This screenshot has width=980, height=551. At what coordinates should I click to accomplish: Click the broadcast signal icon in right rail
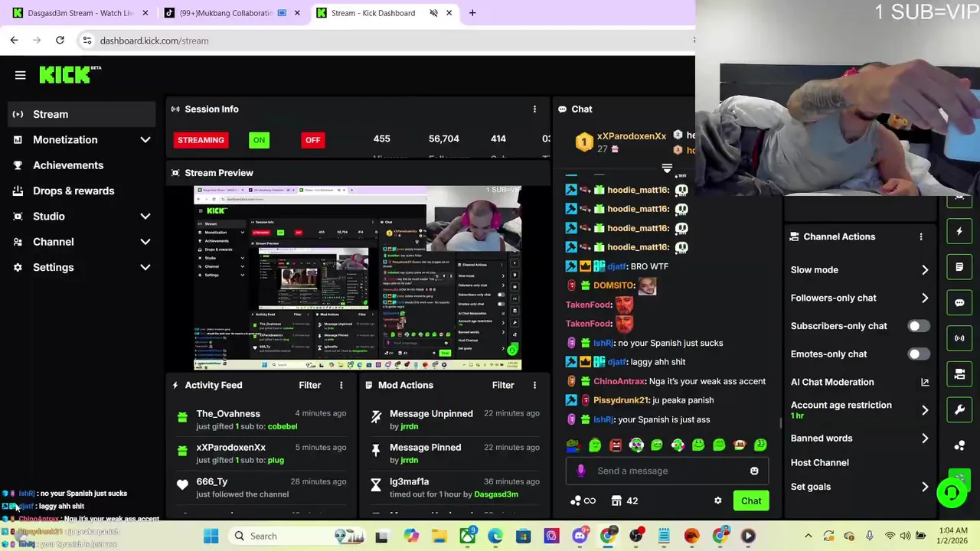click(959, 338)
